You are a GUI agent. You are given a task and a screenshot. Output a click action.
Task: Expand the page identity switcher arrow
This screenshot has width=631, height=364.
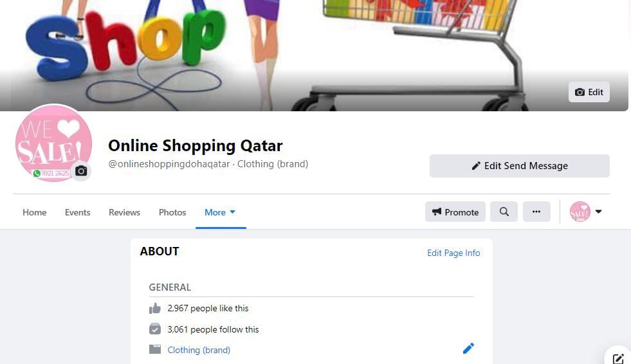598,212
